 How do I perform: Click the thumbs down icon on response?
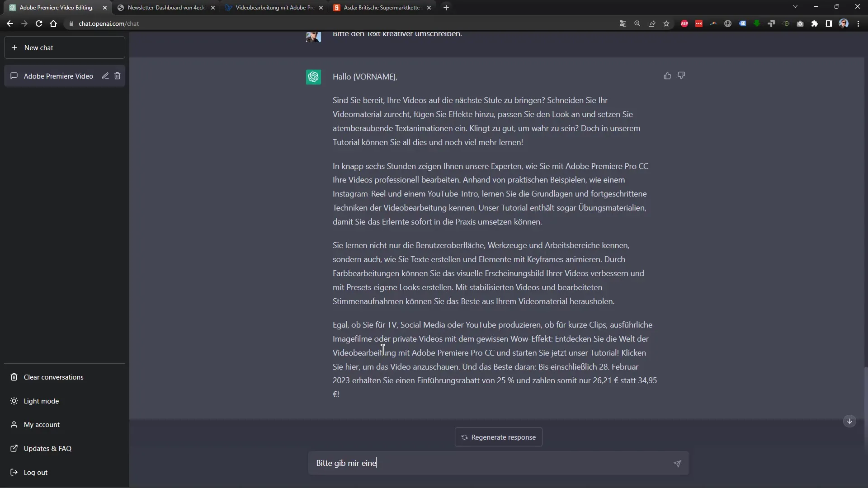(x=681, y=75)
